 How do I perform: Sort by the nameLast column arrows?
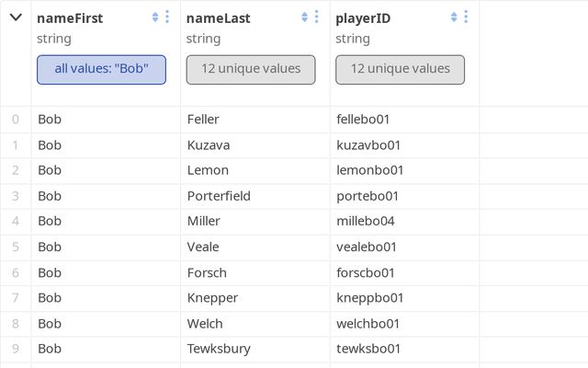305,17
